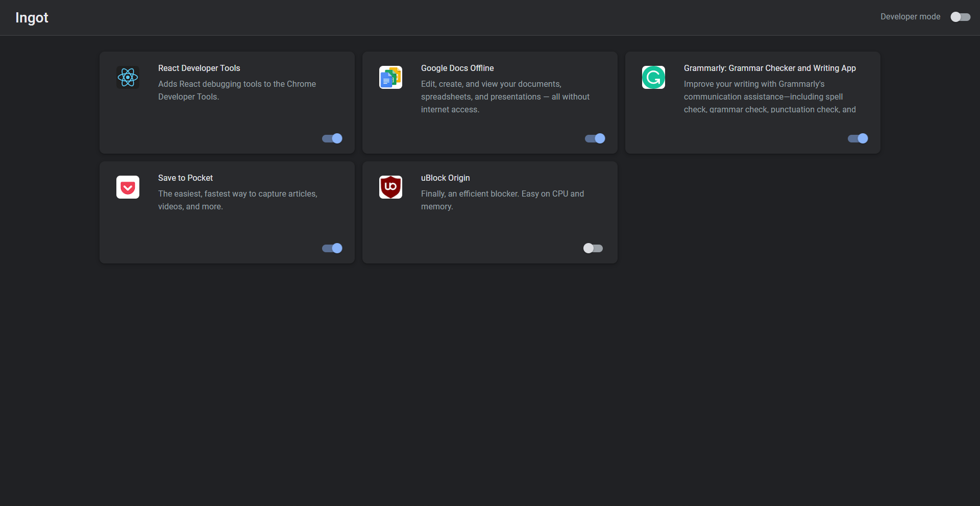The image size is (980, 506).
Task: Select the React Developer Tools title
Action: pyautogui.click(x=199, y=68)
